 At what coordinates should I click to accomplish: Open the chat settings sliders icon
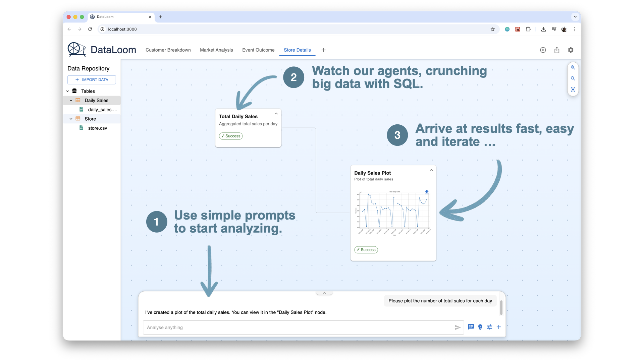pyautogui.click(x=489, y=327)
